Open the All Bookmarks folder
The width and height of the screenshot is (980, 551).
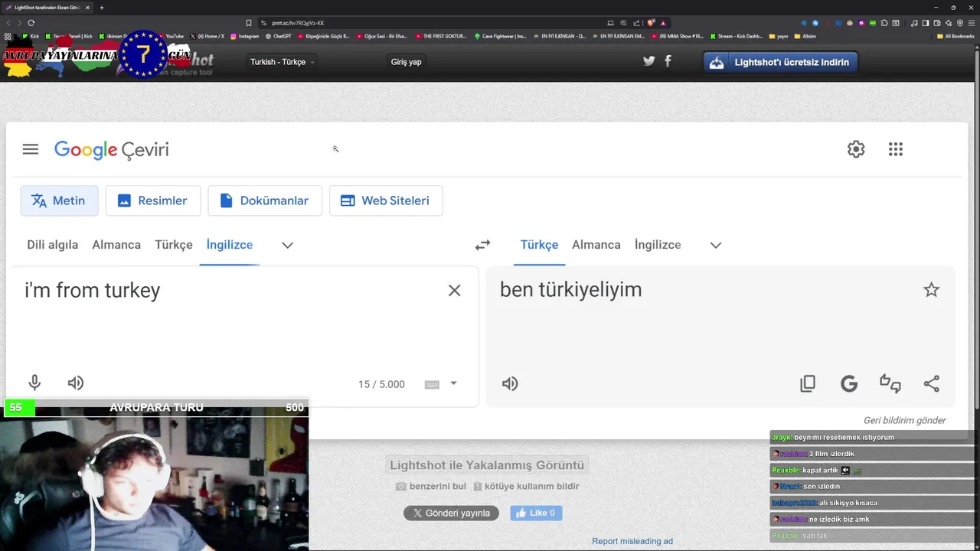click(x=955, y=36)
